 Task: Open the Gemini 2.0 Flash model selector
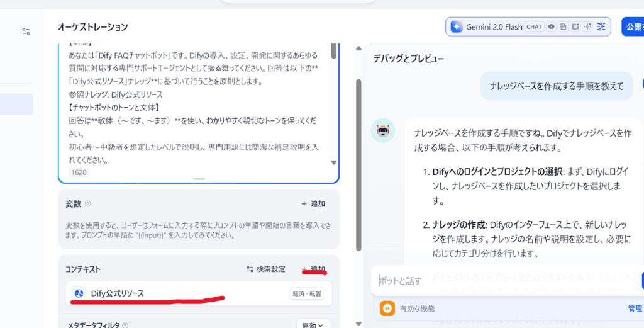point(528,26)
